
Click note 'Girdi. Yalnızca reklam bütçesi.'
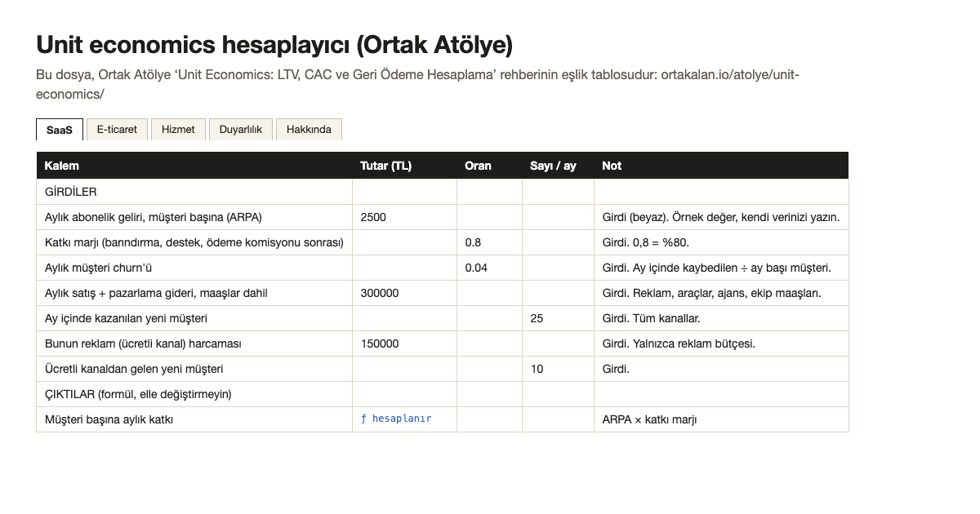pos(679,343)
